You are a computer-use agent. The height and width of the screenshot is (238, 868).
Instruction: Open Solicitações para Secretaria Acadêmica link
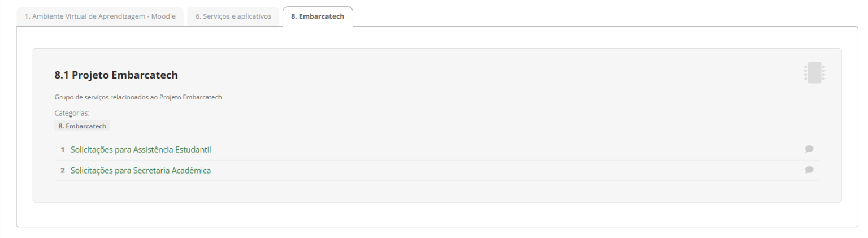[141, 170]
